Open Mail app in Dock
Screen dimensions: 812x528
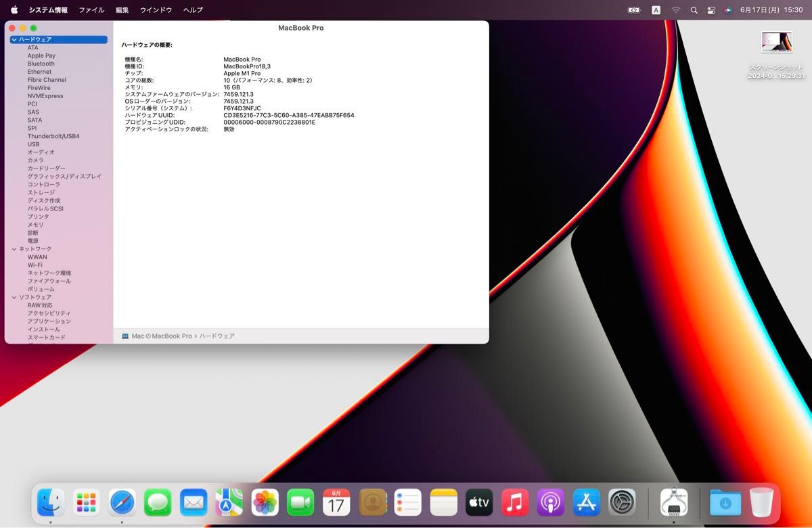194,502
